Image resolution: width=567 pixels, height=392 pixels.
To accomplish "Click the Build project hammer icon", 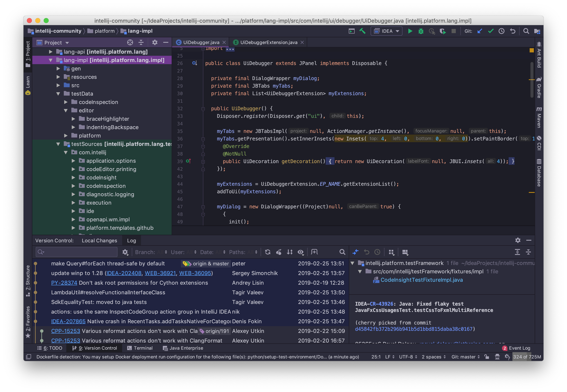I will [362, 31].
